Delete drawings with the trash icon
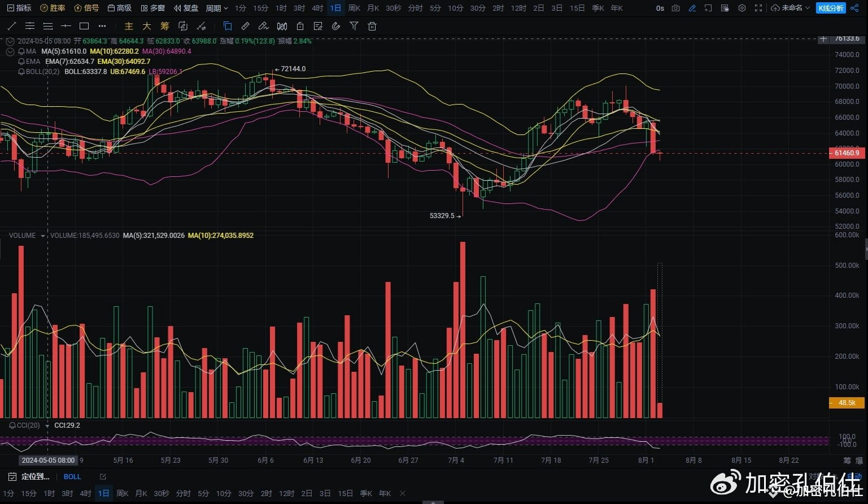Viewport: 868px width, 504px height. (372, 26)
